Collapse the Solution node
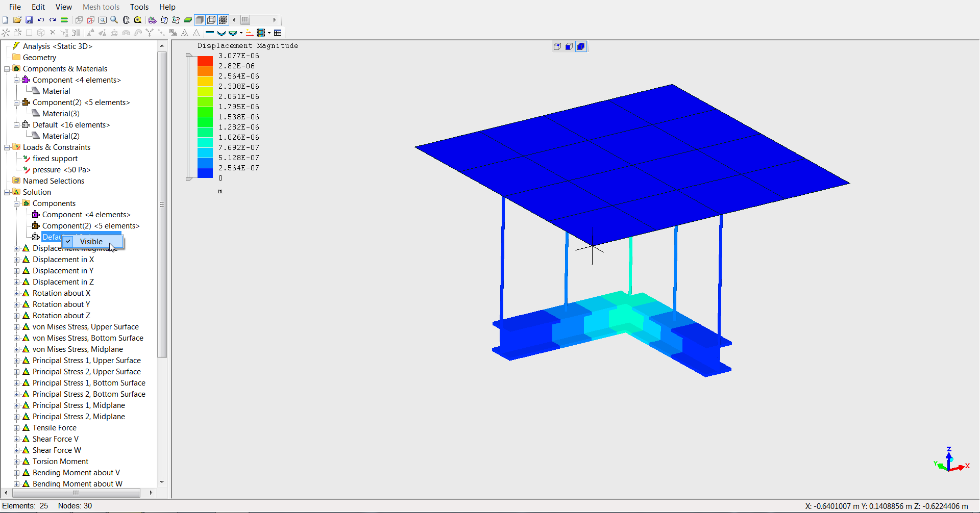Screen dimensions: 980x513 (7, 192)
